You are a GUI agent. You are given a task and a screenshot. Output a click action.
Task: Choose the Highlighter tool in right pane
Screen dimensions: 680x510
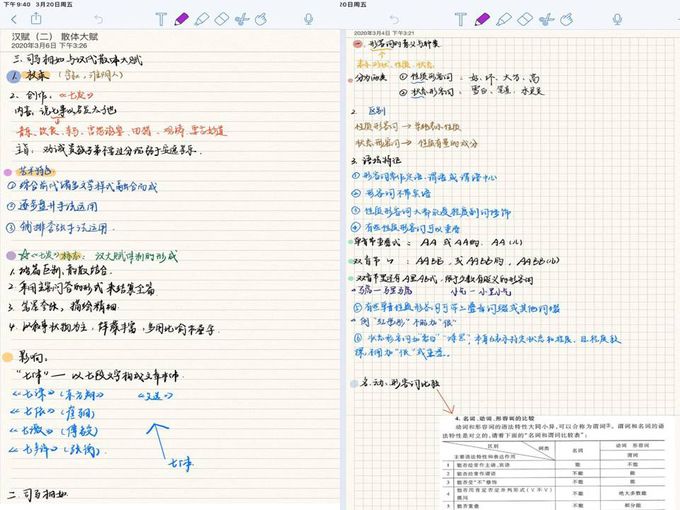(503, 19)
